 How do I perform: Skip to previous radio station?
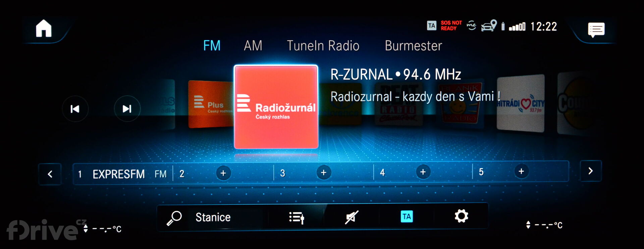tap(75, 109)
